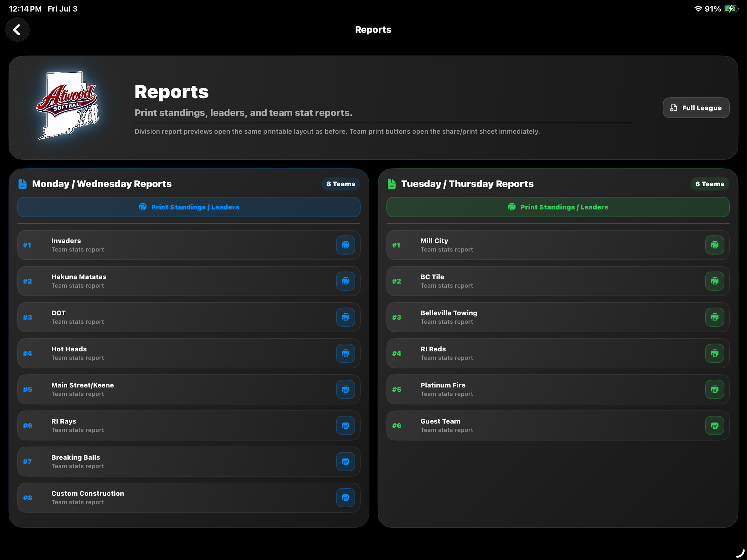Screen dimensions: 747x560
Task: Select the Breaking Balls team name
Action: point(76,458)
